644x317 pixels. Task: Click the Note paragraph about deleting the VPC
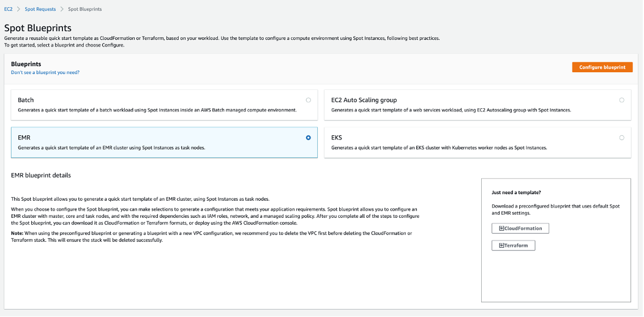coord(212,237)
